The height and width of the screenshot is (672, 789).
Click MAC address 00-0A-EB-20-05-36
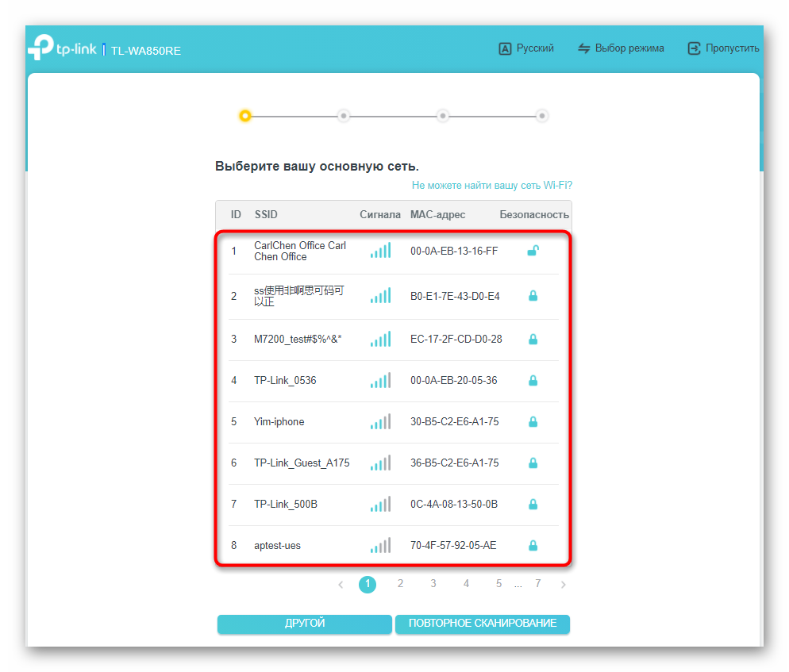(453, 381)
